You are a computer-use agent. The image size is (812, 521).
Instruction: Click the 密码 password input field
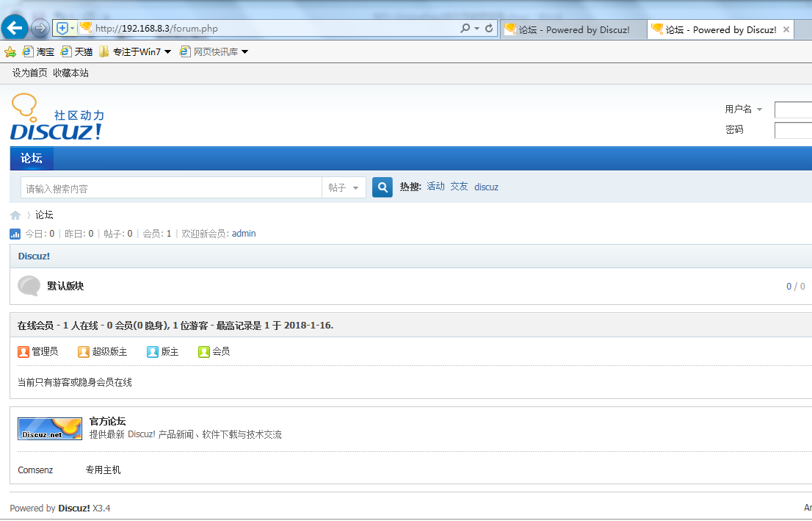793,130
